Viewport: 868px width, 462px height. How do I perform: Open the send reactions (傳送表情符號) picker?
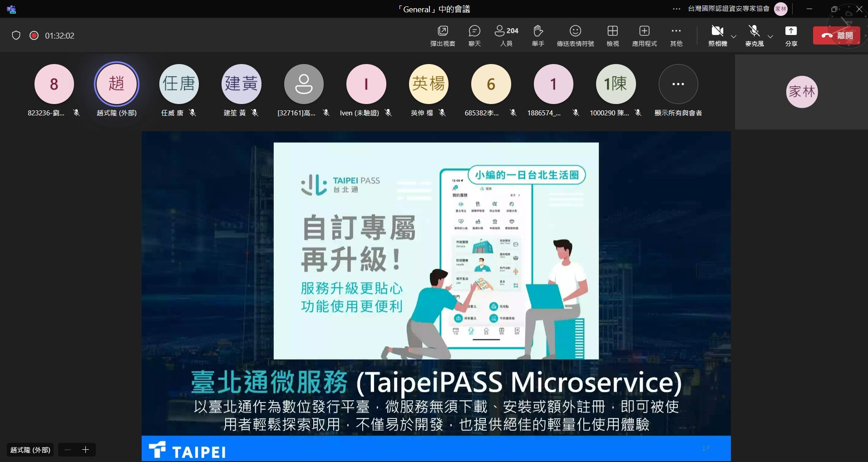(x=575, y=35)
